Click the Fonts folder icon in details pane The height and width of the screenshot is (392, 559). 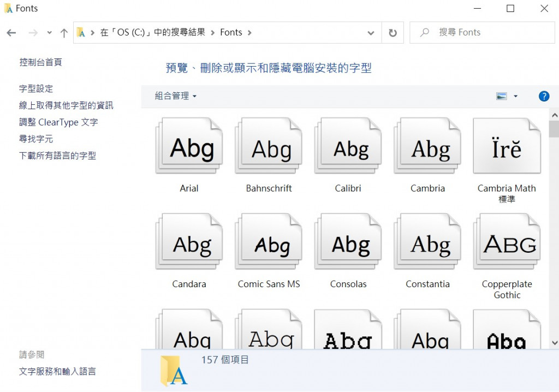(x=174, y=371)
